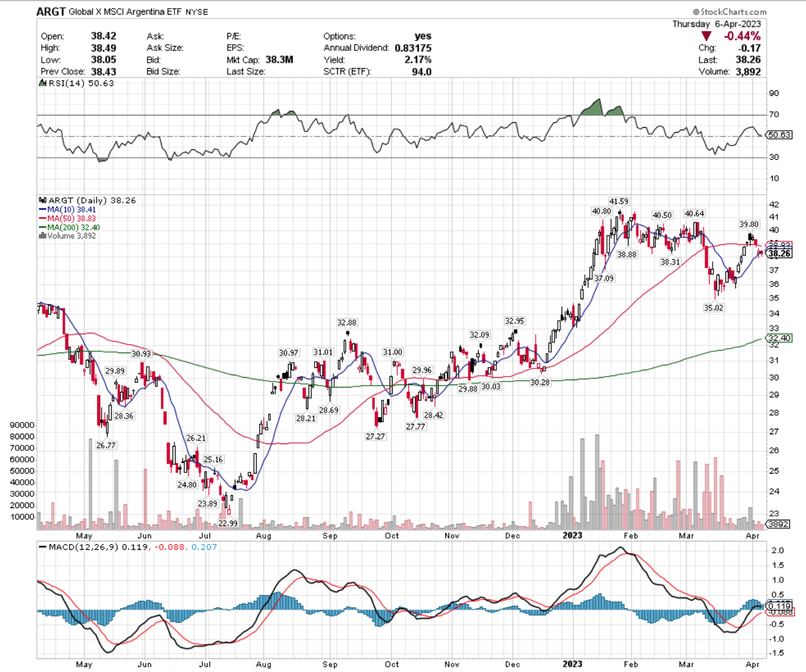Click the Yield value 2.17%
The image size is (806, 672).
click(x=418, y=60)
